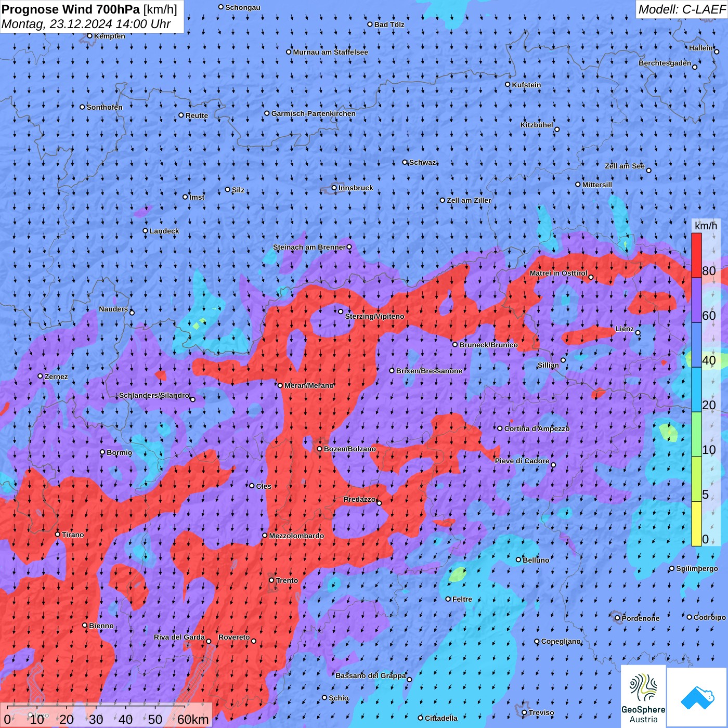Image resolution: width=728 pixels, height=728 pixels.
Task: Click the 'Conegliano' town label
Action: point(561,641)
